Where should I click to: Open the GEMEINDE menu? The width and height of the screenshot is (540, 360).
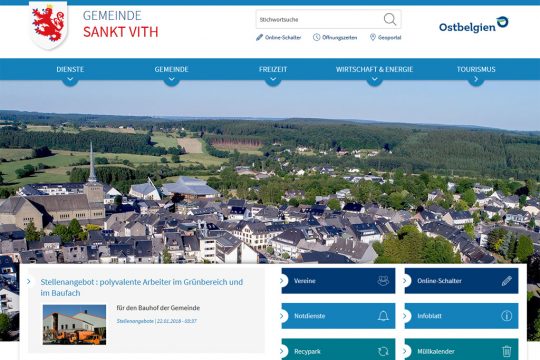pyautogui.click(x=172, y=69)
